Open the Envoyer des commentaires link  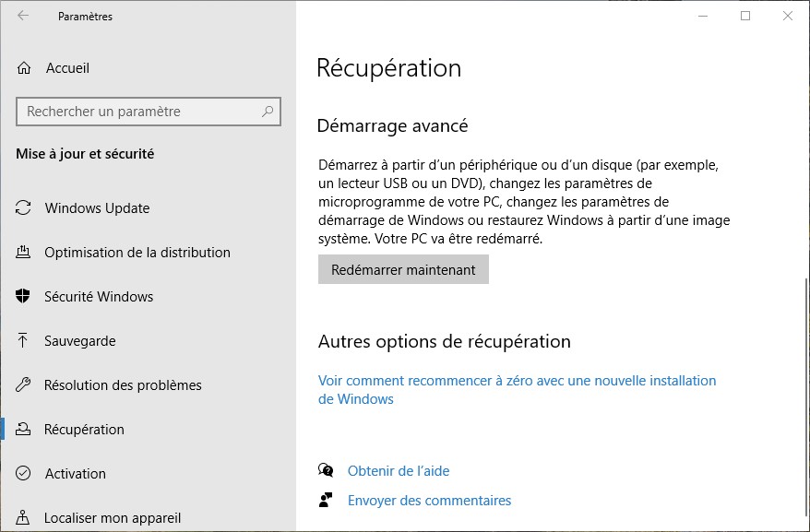pos(429,501)
